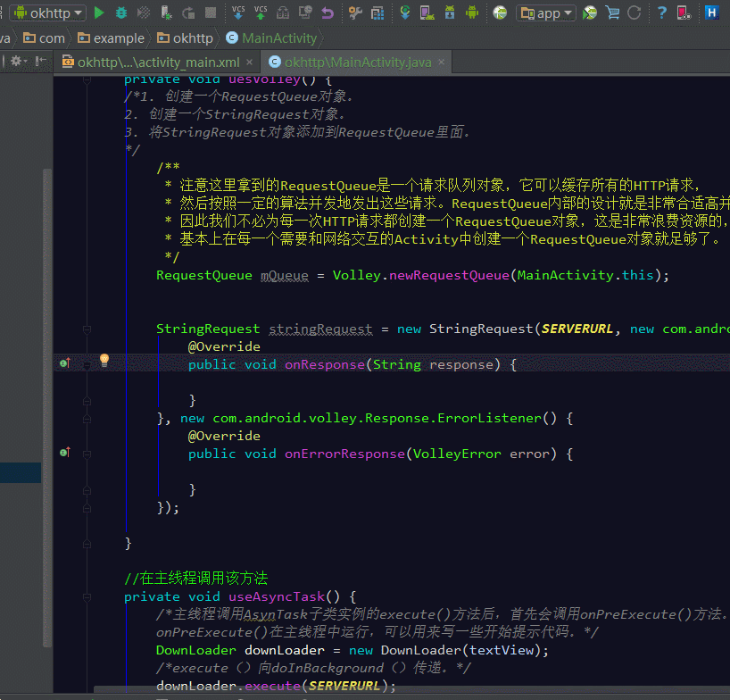Collapse the StringRequest statement fold marker
Image resolution: width=730 pixels, height=700 pixels.
pyautogui.click(x=87, y=329)
